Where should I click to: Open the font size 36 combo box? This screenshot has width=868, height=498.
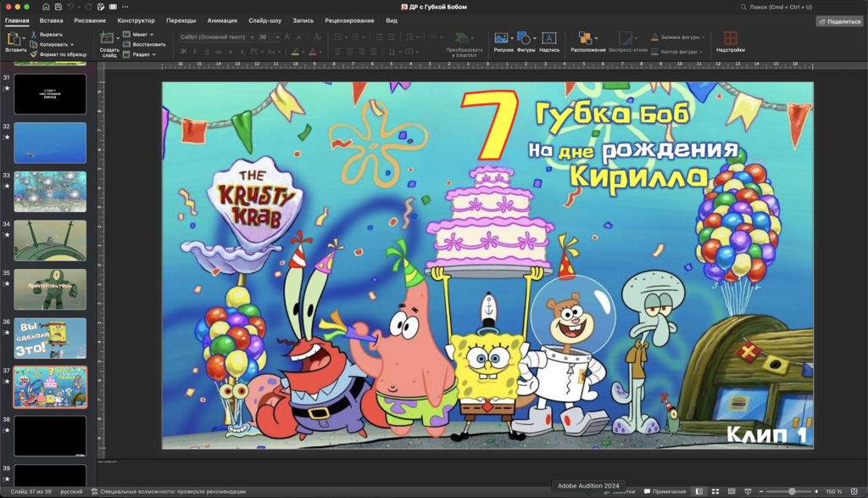point(269,37)
